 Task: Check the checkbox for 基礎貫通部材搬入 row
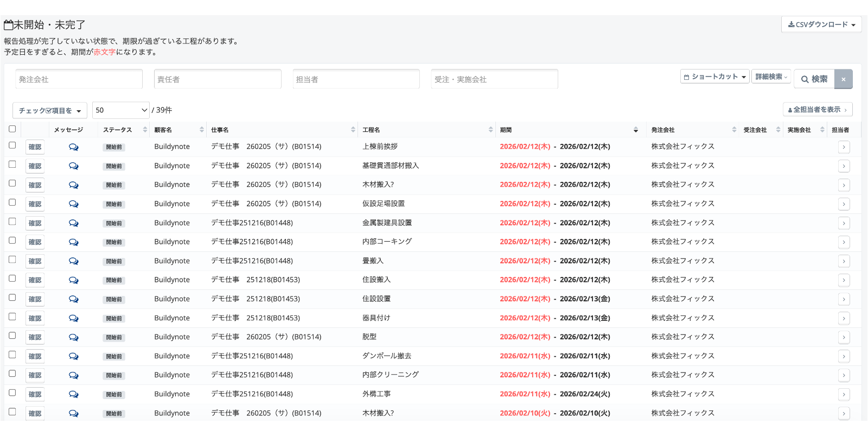(12, 165)
